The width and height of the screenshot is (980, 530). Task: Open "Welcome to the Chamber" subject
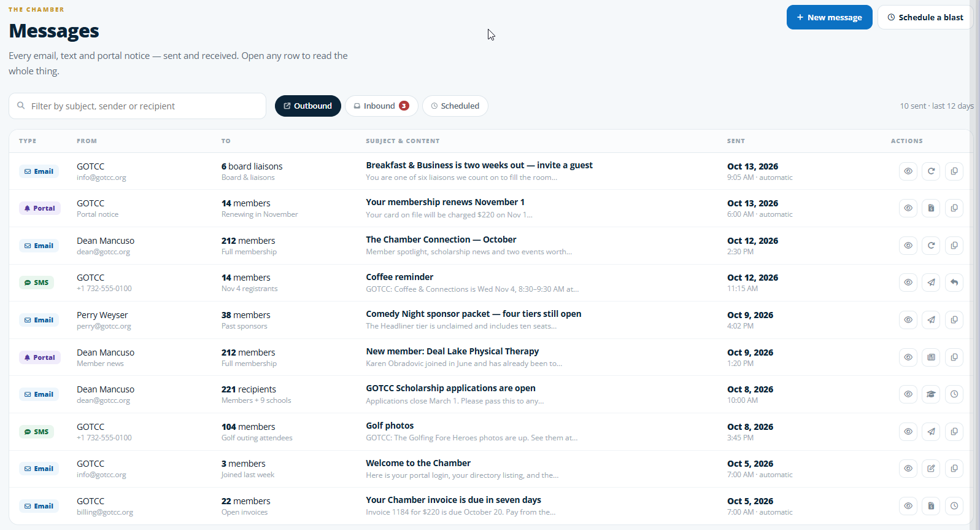pos(418,463)
